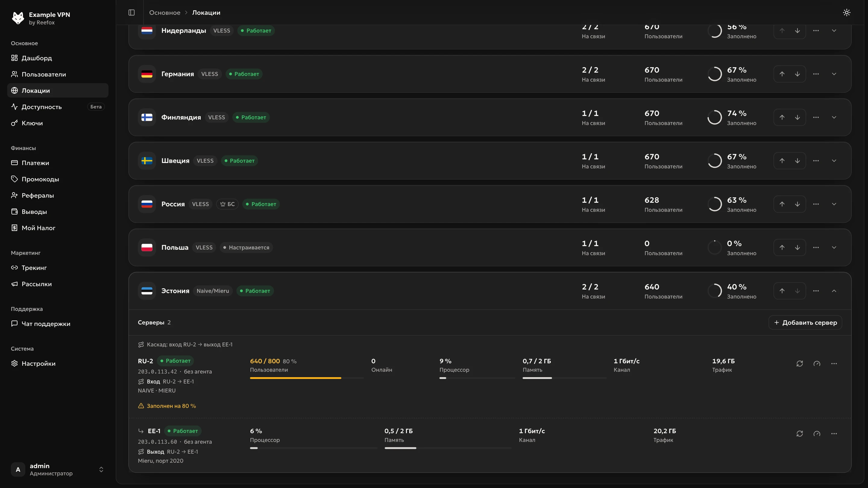Viewport: 868px width, 488px height.
Task: Refresh the RU-2 server stats
Action: (x=800, y=363)
